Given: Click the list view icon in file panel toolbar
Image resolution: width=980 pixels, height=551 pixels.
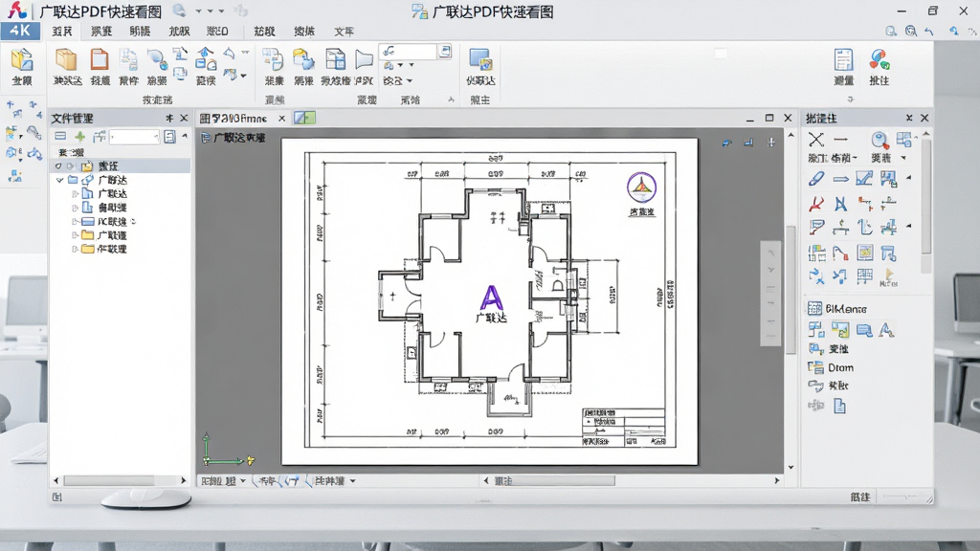Looking at the screenshot, I should [x=60, y=136].
